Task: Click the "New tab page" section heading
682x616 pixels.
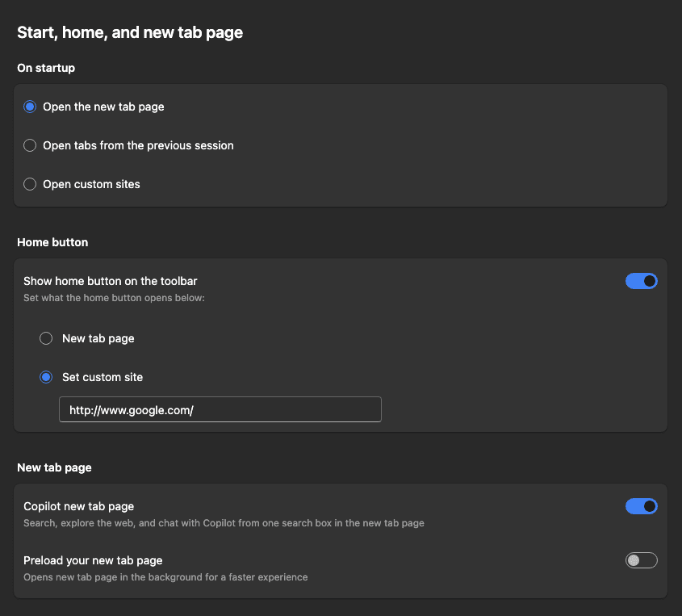Action: [x=54, y=467]
